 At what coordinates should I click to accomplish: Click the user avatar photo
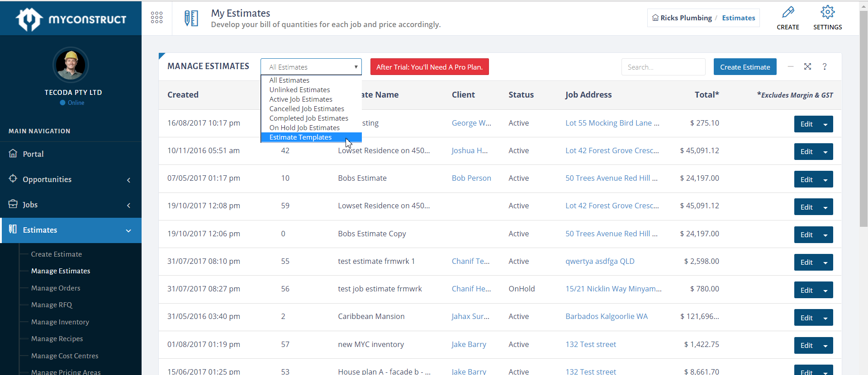[71, 65]
